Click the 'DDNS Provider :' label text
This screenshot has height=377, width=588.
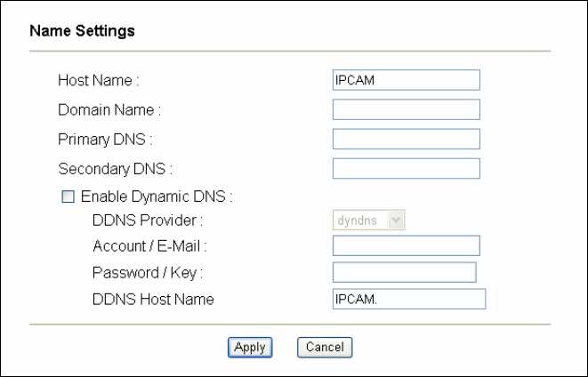pyautogui.click(x=148, y=219)
